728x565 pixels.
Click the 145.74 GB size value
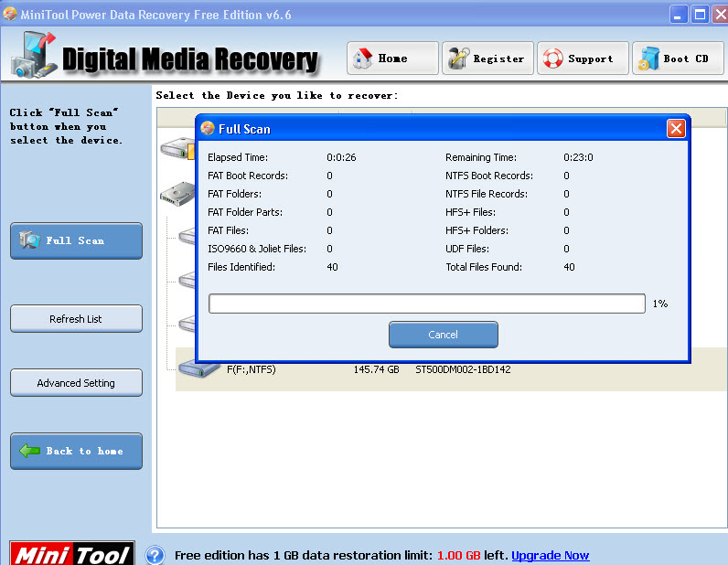377,369
